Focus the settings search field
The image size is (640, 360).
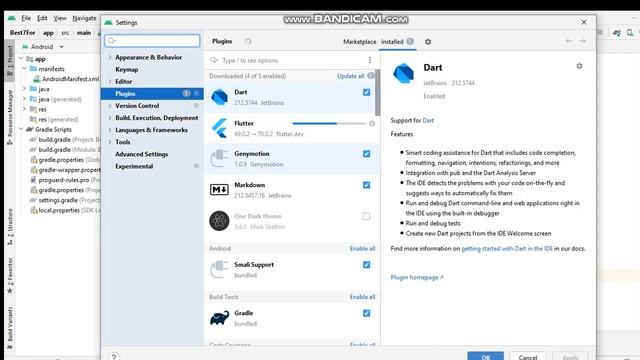click(x=152, y=41)
